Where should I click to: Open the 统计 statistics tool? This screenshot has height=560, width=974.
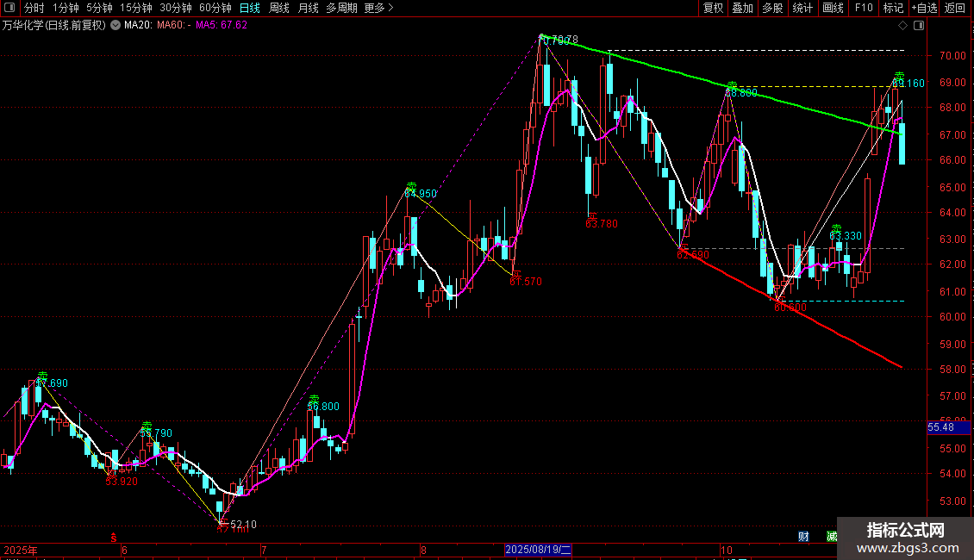coord(802,8)
